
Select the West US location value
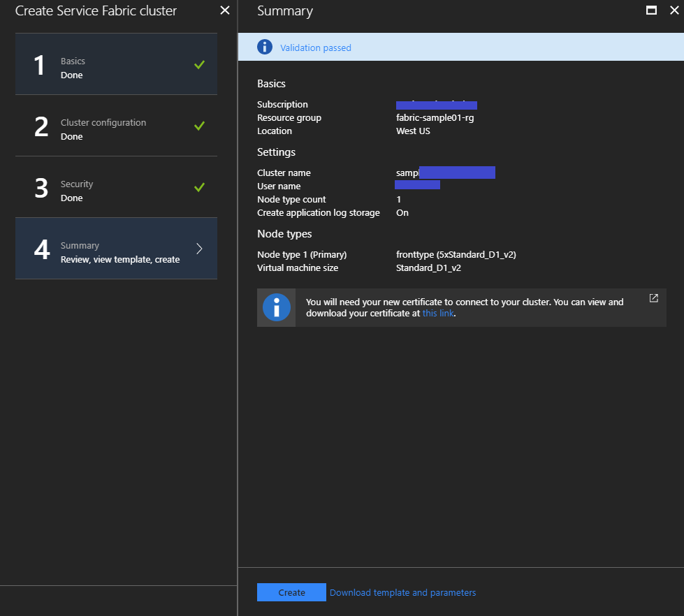click(x=413, y=131)
